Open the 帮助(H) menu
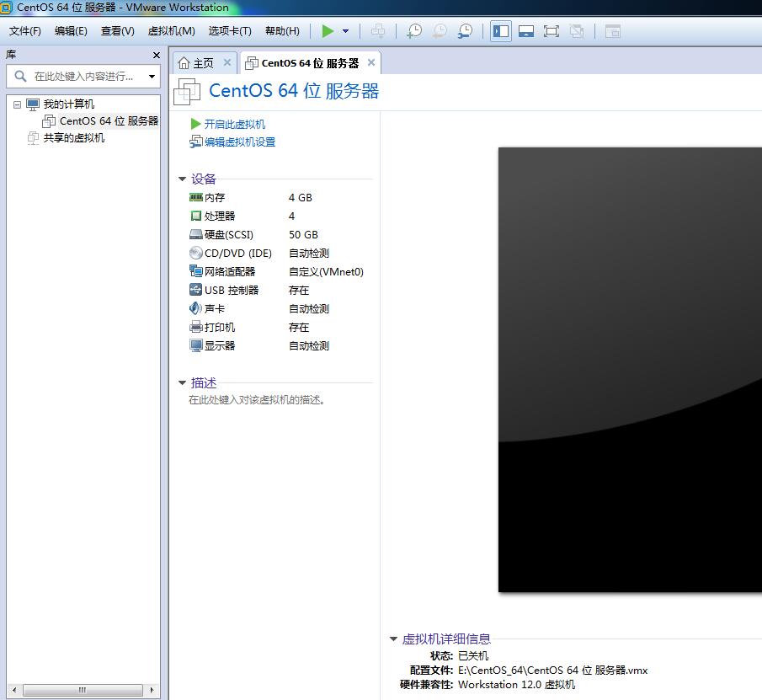Viewport: 762px width, 700px height. pos(282,31)
